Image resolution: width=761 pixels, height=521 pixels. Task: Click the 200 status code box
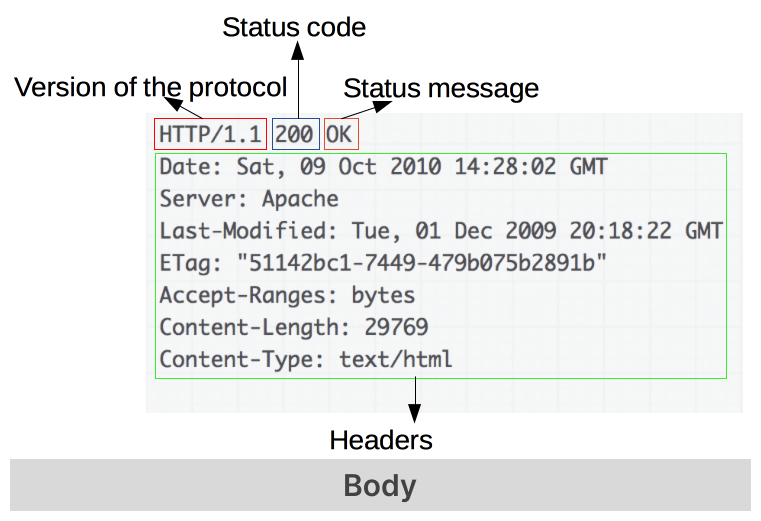(295, 134)
